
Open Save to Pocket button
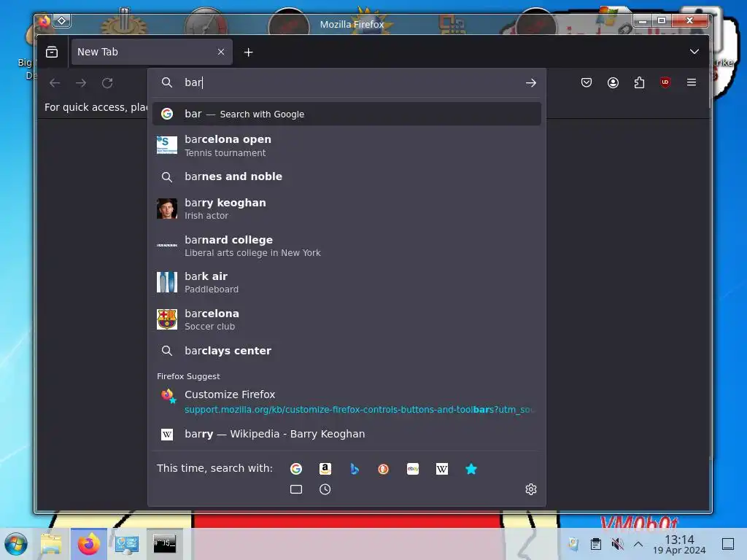tap(587, 82)
